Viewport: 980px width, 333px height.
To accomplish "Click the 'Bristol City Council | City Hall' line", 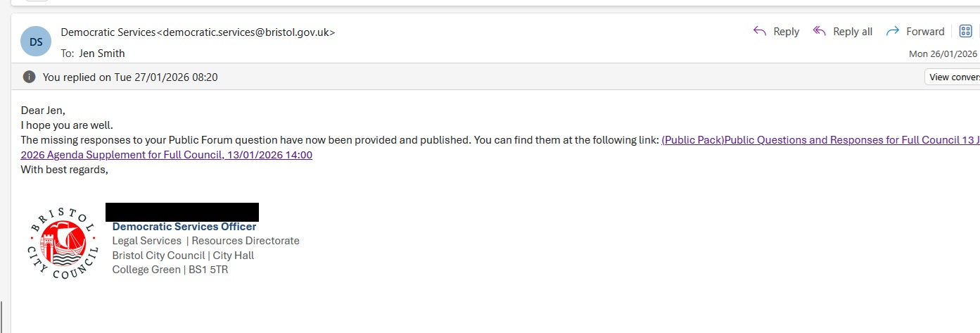I will [x=183, y=256].
